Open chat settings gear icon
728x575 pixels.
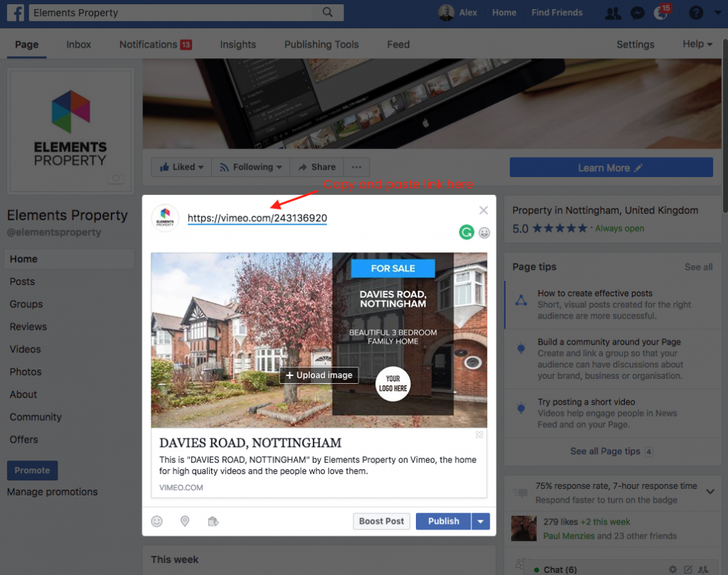point(673,569)
